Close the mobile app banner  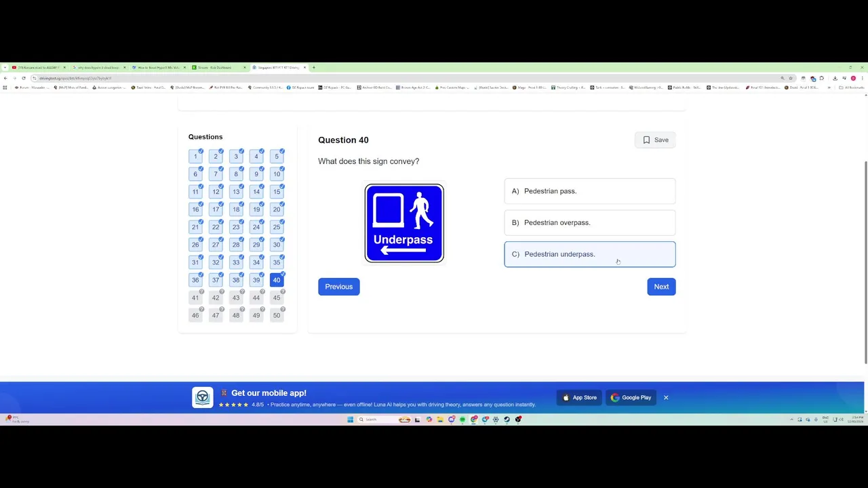(666, 397)
